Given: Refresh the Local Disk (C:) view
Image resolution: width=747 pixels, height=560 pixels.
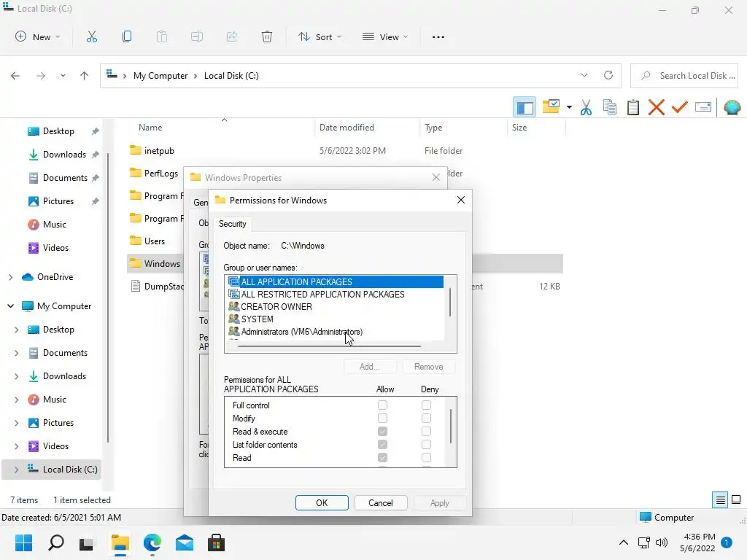Looking at the screenshot, I should (x=608, y=75).
